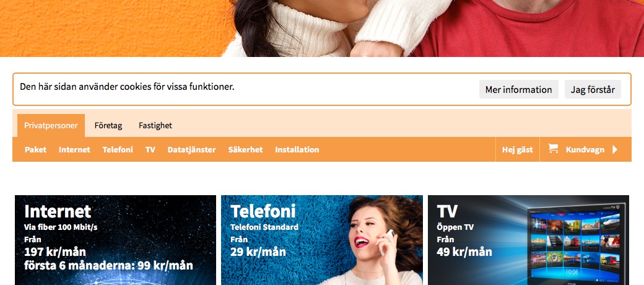Click the shopping cart icon
Screen dimensions: 644x285
tap(553, 149)
